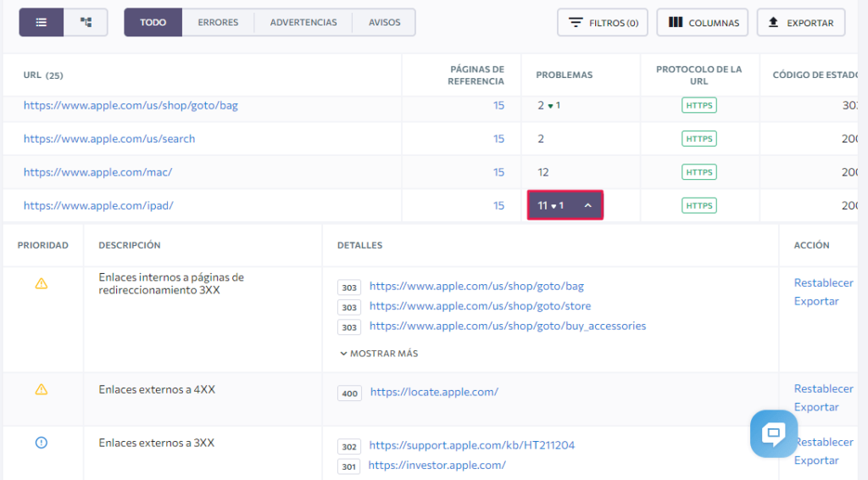This screenshot has width=868, height=480.
Task: Expand MOSTRAR MÁS in details
Action: pyautogui.click(x=379, y=354)
